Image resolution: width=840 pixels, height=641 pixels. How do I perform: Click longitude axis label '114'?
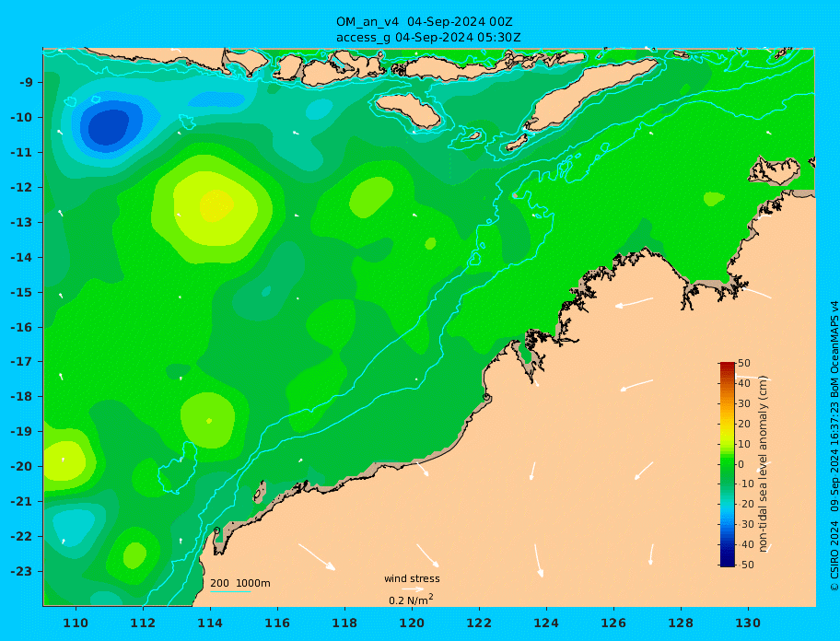tap(210, 623)
